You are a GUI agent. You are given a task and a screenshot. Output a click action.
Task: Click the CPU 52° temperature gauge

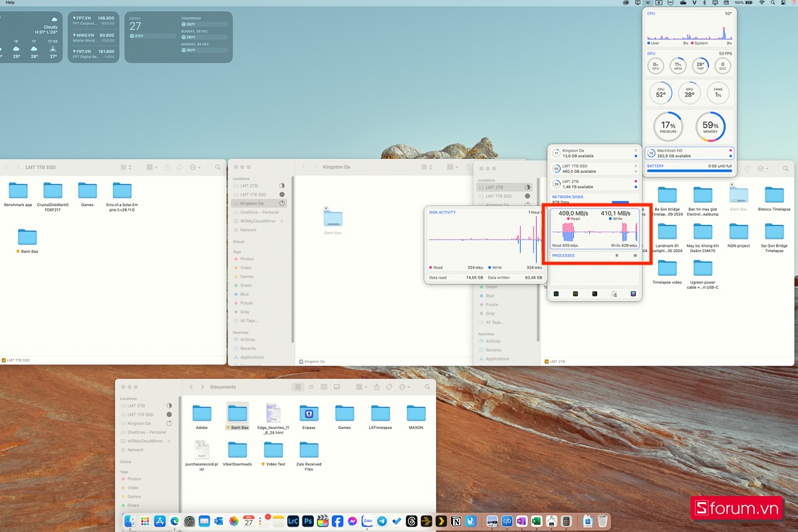pyautogui.click(x=661, y=93)
